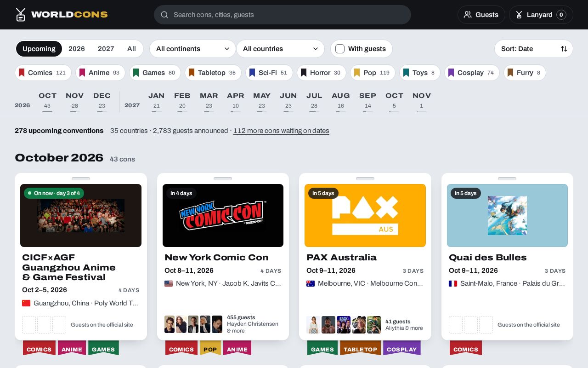This screenshot has height=368, width=588.
Task: Click the Furry bookmark icon
Action: 510,73
